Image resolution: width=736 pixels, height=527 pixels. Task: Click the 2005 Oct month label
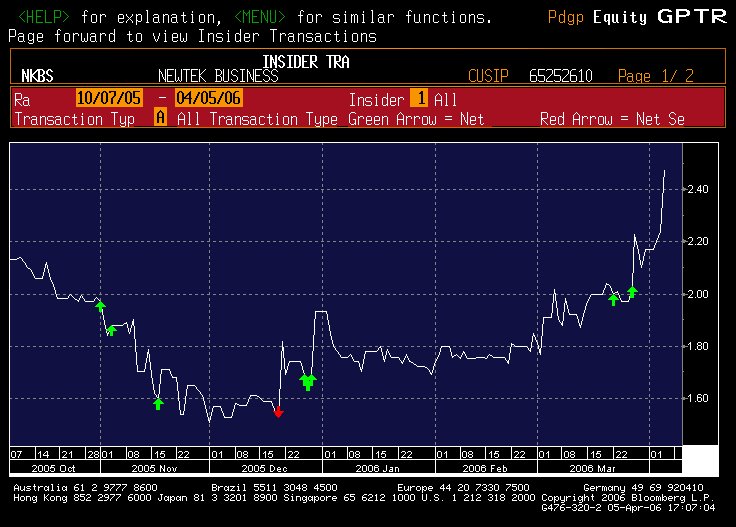(x=53, y=468)
